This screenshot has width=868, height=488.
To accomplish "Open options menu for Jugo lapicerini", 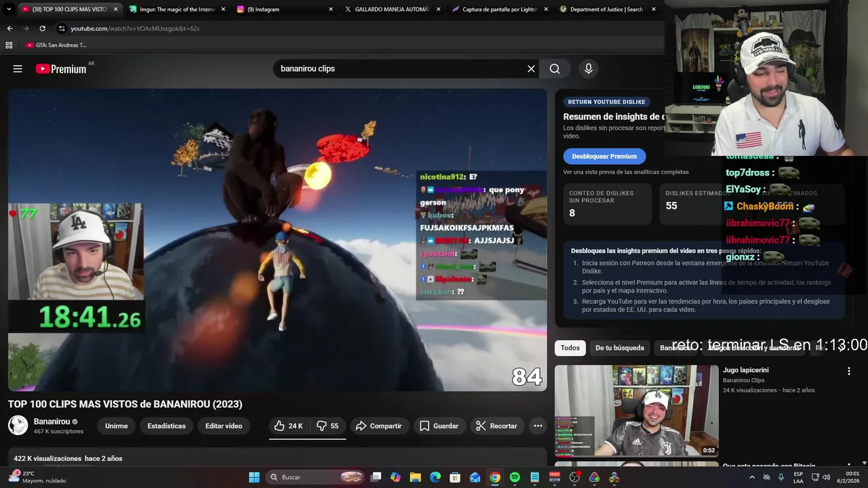I will [848, 371].
